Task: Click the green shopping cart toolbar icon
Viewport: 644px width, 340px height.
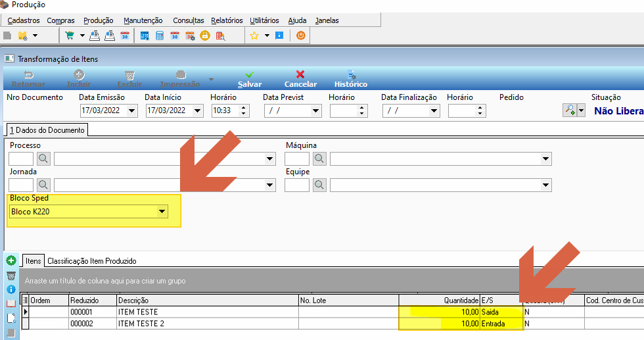Action: [x=70, y=36]
